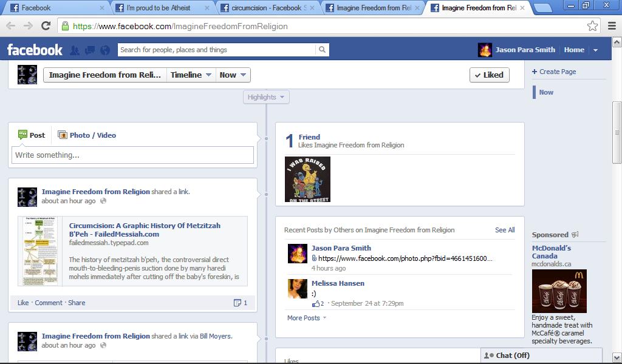622x364 pixels.
Task: Click Friend heading in likes box
Action: 309,137
